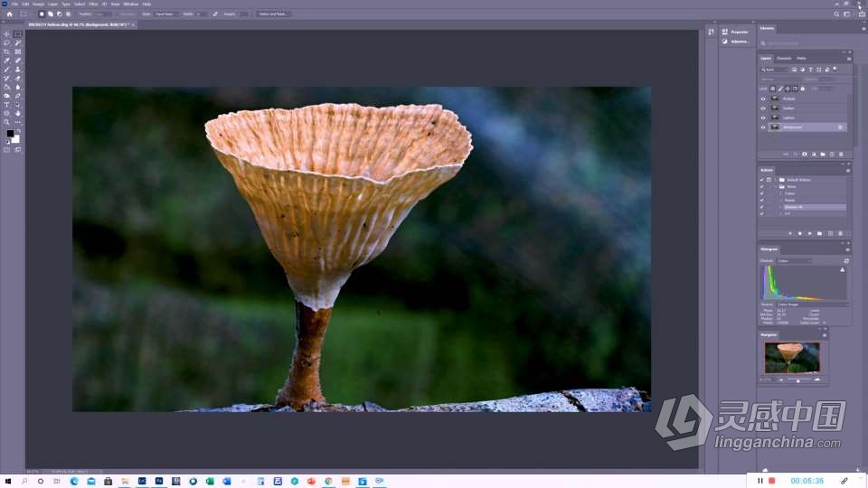This screenshot has height=488, width=868.
Task: Click the Subtract from Selection mode icon
Action: pyautogui.click(x=60, y=14)
